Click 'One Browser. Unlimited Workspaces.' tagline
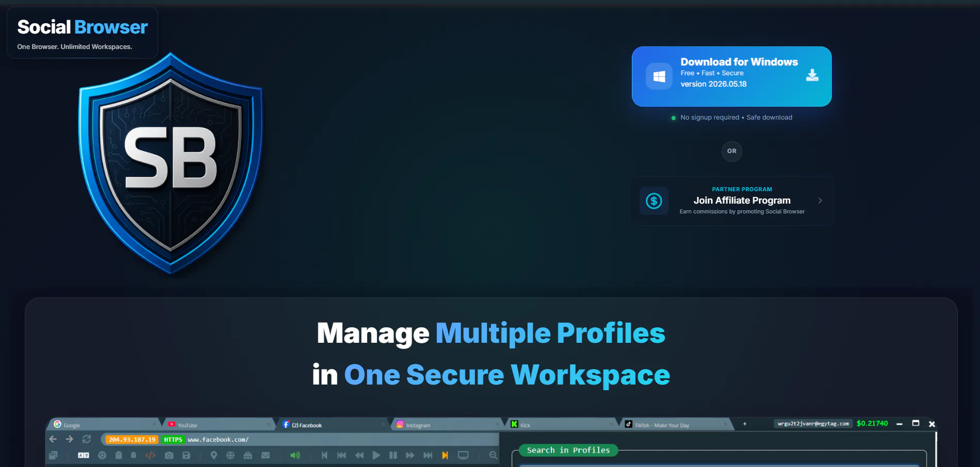The image size is (980, 467). (x=75, y=46)
